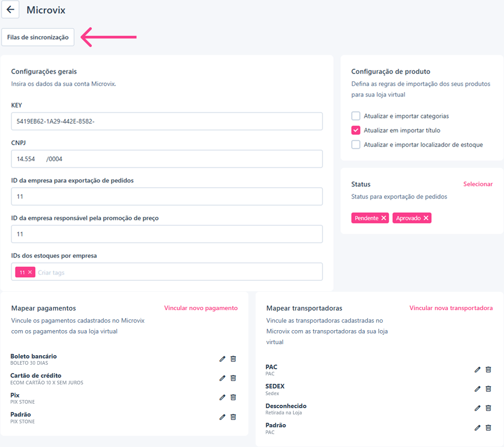The image size is (504, 447).
Task: Enable Atualizar e importar categorias checkbox
Action: (356, 116)
